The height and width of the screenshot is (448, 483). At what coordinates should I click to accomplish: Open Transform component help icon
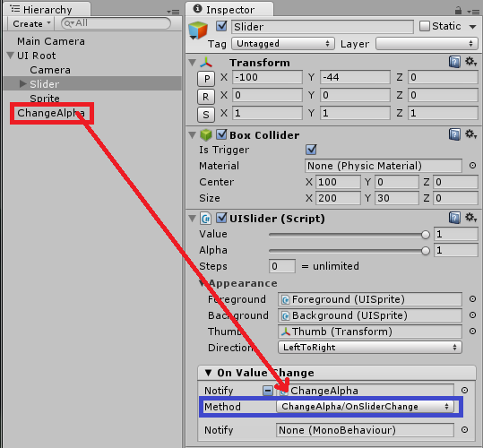click(x=454, y=62)
